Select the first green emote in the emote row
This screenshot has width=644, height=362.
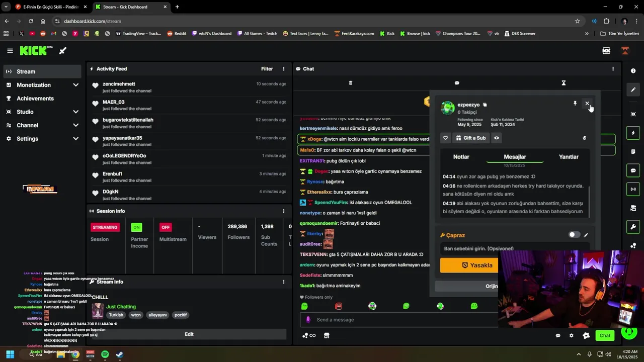click(x=304, y=306)
